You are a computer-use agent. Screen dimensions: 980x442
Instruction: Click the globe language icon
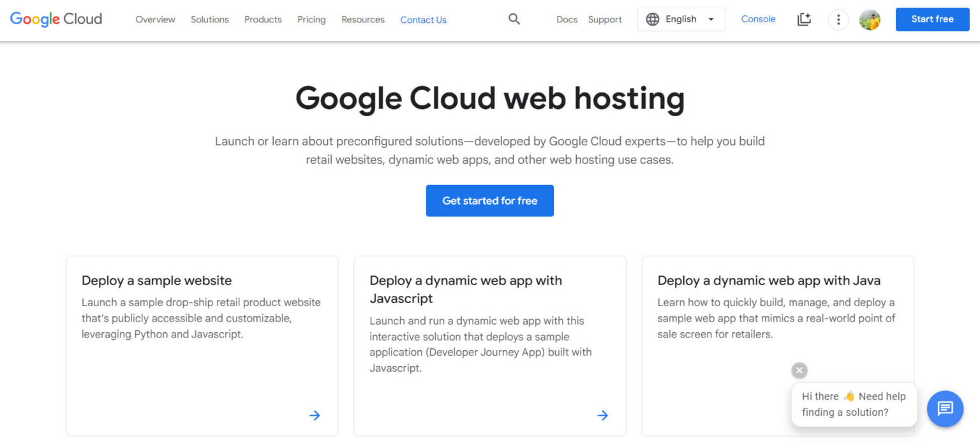[x=653, y=19]
